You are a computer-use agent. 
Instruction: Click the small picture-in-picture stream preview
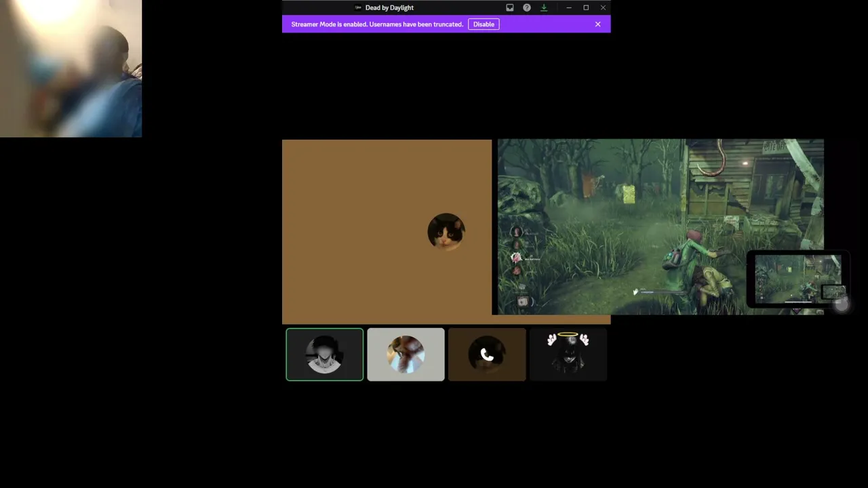click(797, 279)
